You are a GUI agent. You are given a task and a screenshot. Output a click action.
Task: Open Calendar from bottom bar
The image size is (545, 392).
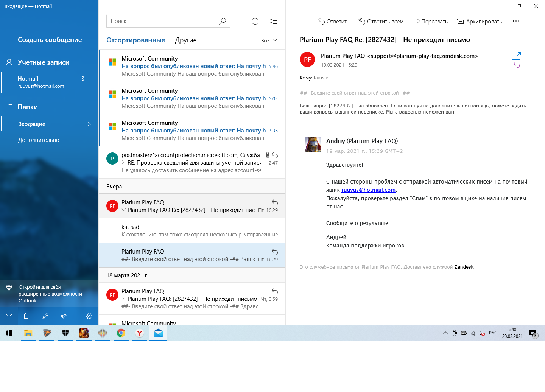(x=27, y=316)
